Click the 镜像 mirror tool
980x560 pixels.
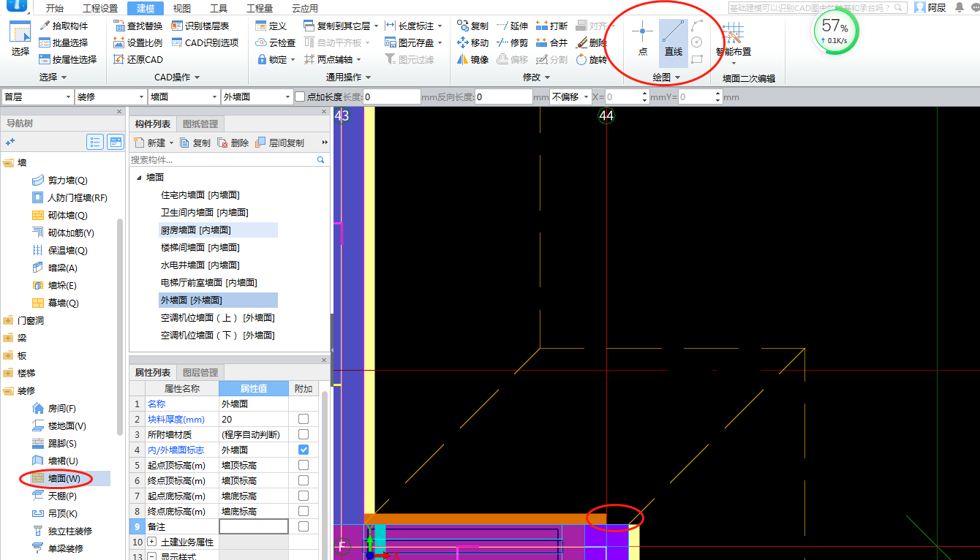pos(472,59)
